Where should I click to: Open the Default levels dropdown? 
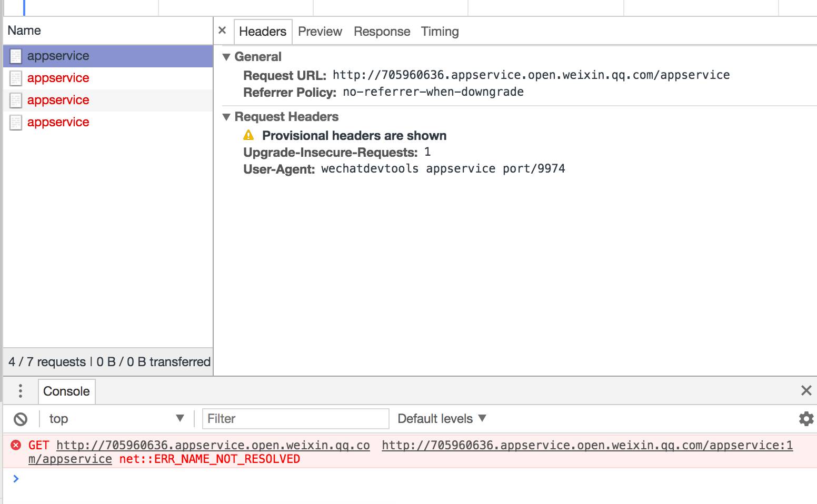441,419
